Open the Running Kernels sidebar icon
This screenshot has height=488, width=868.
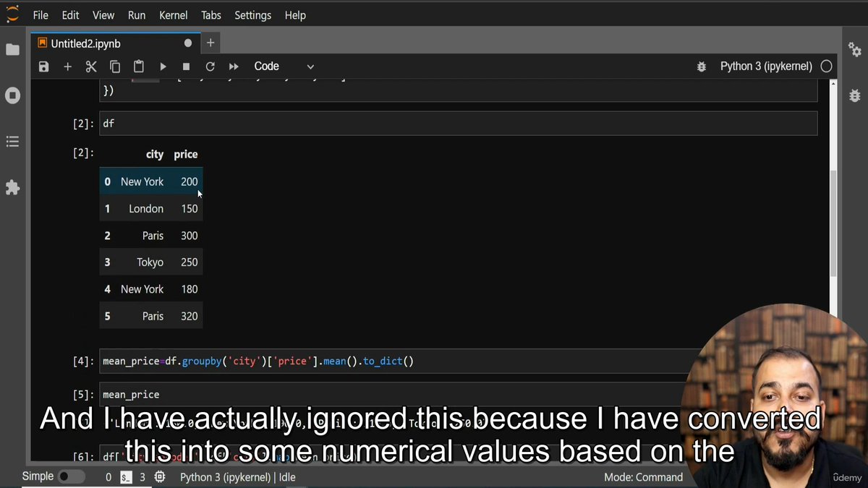(x=12, y=95)
